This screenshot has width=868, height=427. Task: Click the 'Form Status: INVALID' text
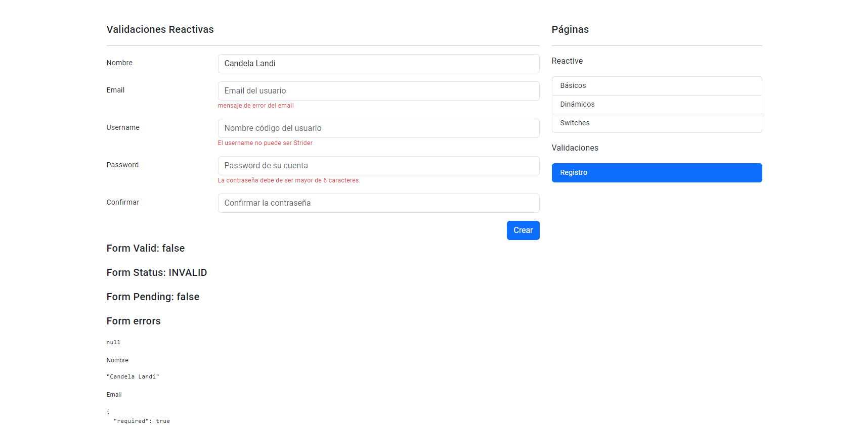click(157, 272)
